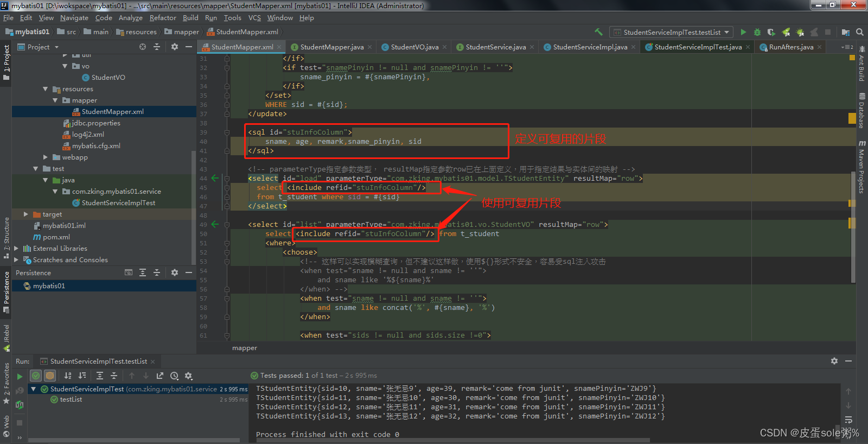Screen dimensions: 868x444
Task: Toggle Show Passed tests filter
Action: pyautogui.click(x=36, y=376)
